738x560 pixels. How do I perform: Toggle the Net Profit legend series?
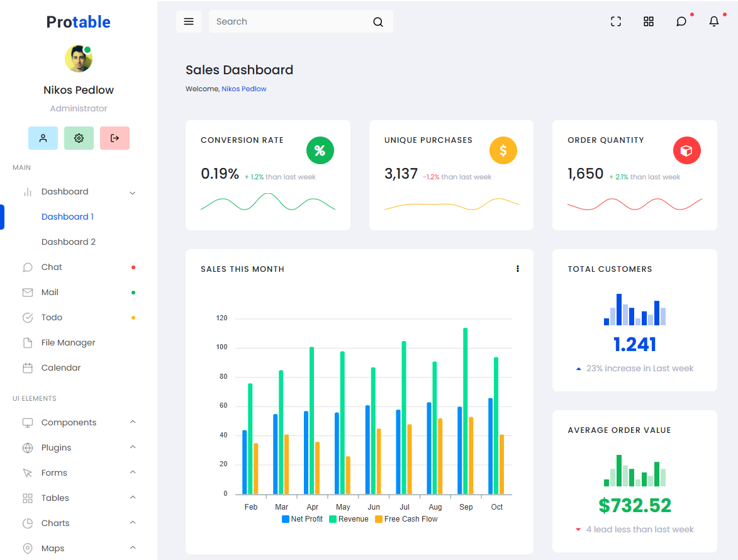coord(302,519)
